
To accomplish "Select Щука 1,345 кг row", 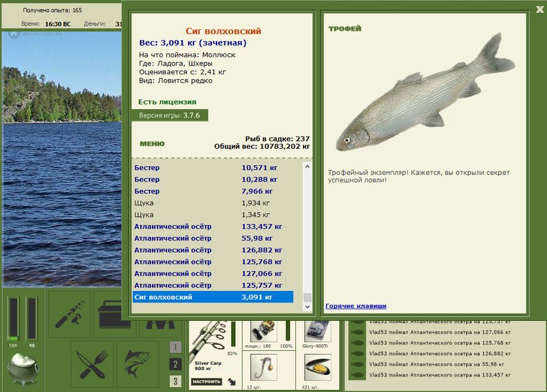I will point(213,214).
